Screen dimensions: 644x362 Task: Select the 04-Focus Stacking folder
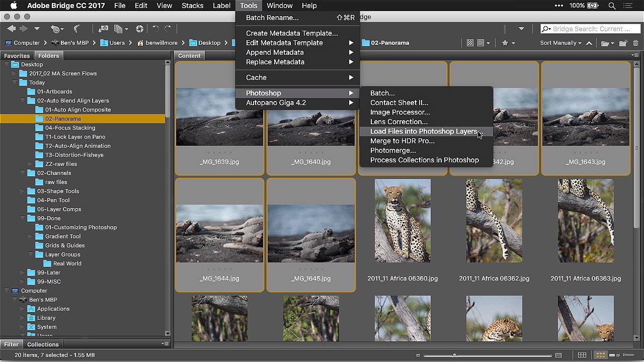(70, 128)
